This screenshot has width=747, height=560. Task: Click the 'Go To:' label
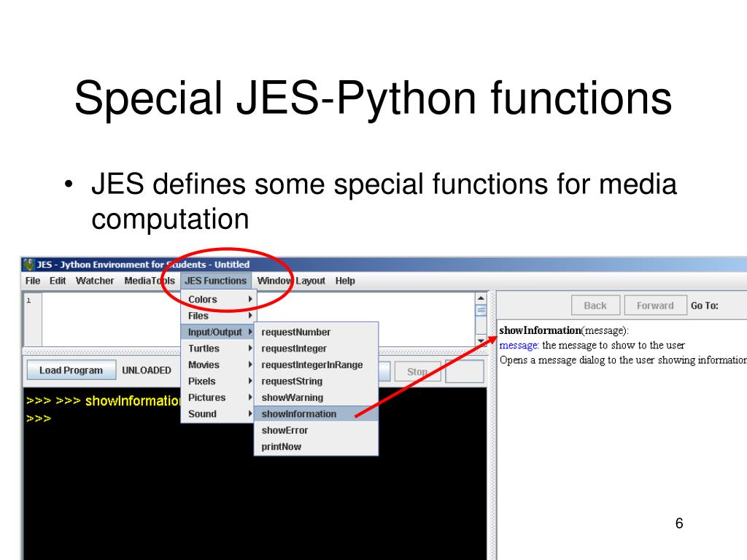705,306
